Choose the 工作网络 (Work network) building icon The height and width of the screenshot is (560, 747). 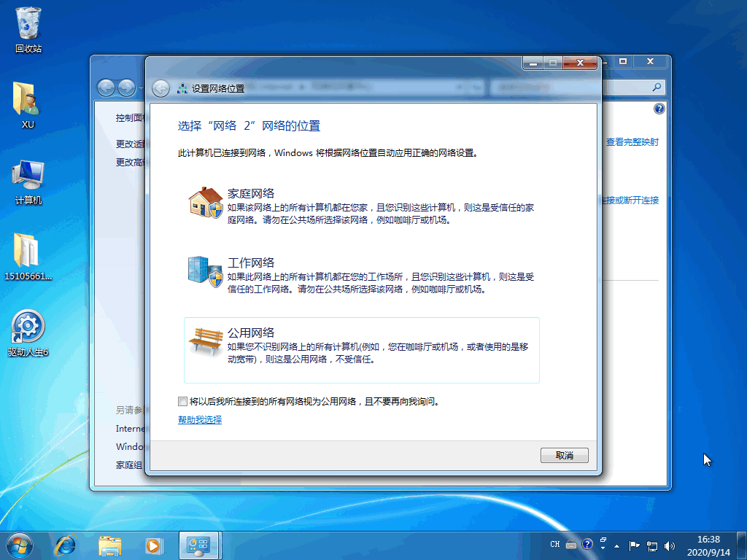(205, 271)
